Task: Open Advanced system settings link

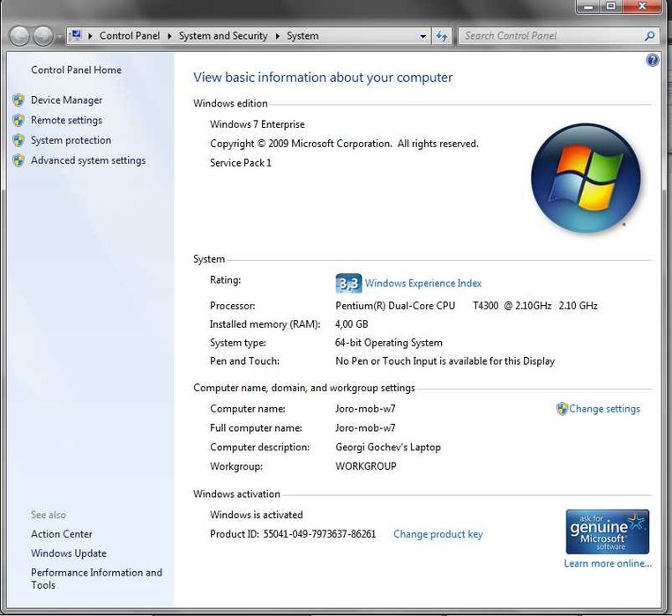Action: tap(88, 160)
